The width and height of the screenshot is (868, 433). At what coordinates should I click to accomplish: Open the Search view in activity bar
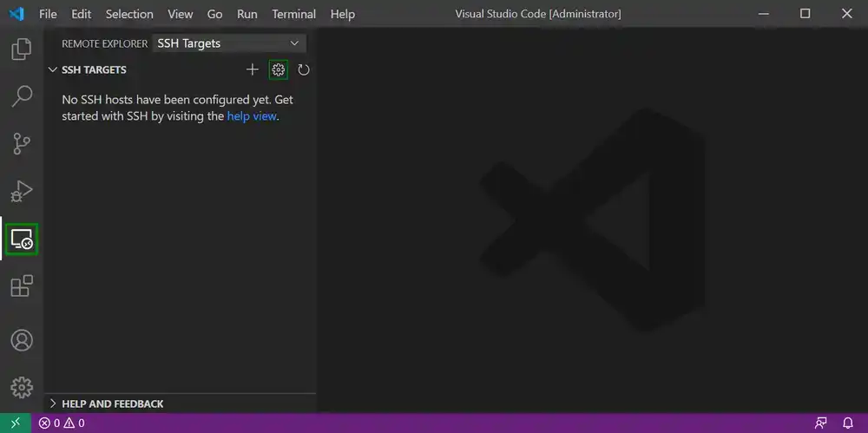(x=22, y=96)
